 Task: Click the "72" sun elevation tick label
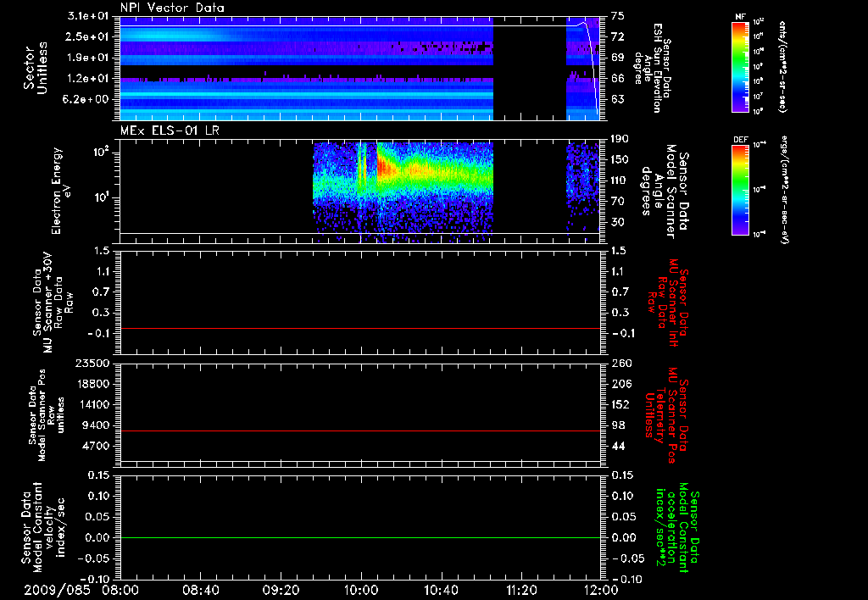(617, 36)
